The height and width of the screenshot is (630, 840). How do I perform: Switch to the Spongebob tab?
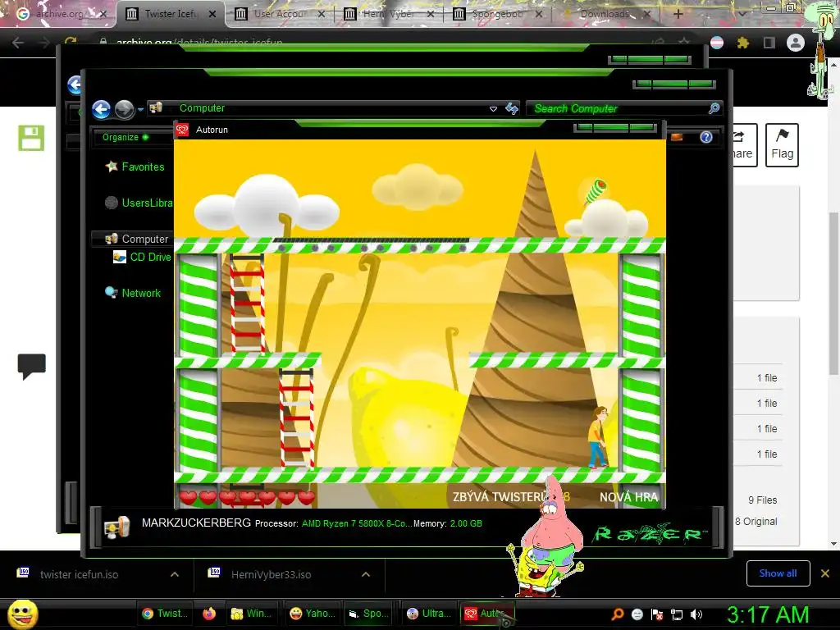(x=499, y=14)
